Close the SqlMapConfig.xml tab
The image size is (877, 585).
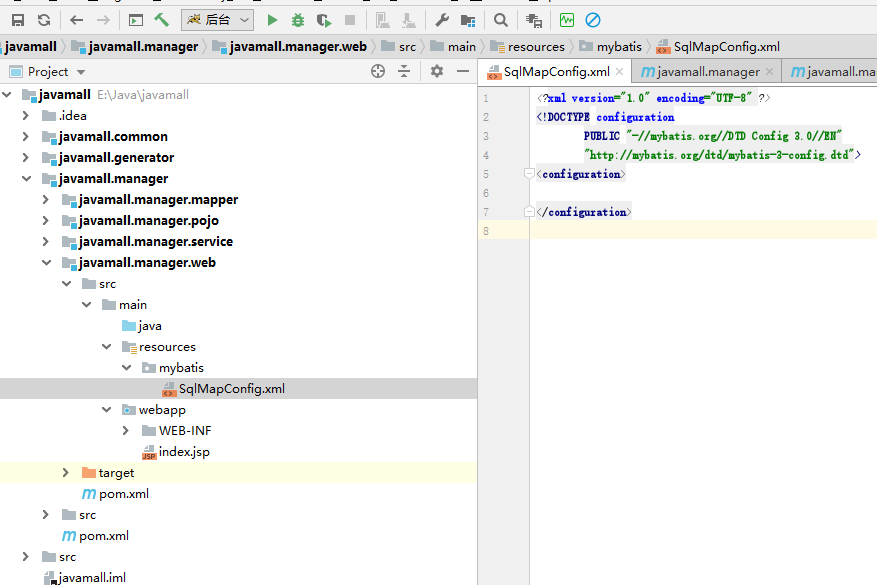620,72
